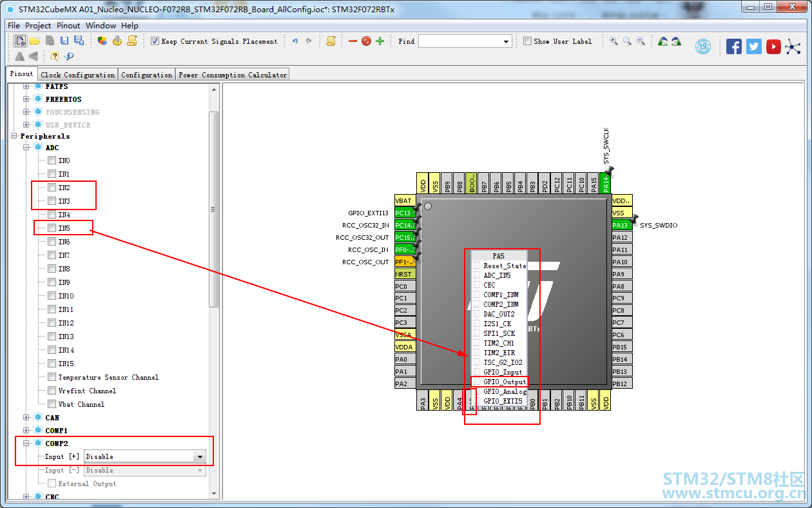Open the Help question mark icon
This screenshot has height=508, width=812.
[x=55, y=56]
